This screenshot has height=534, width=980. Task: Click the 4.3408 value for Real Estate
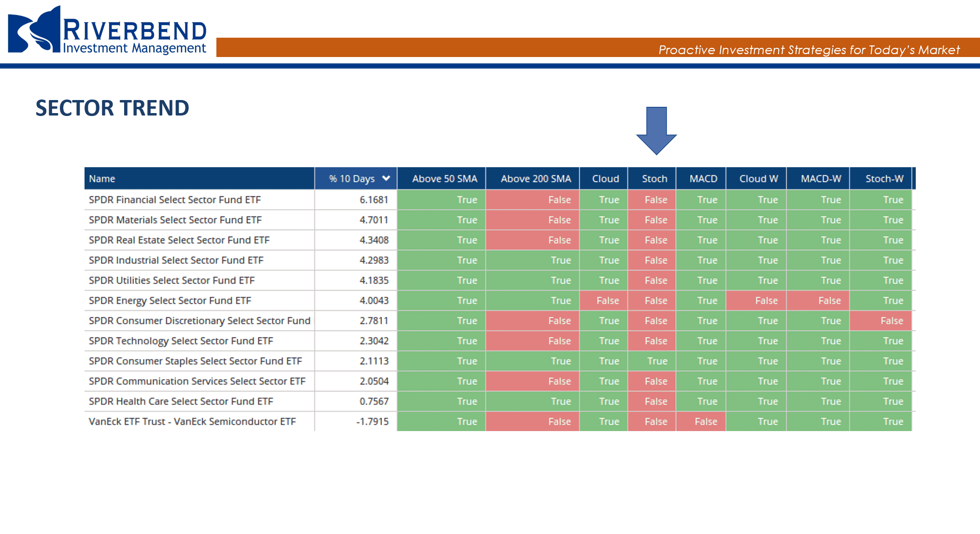click(x=374, y=240)
